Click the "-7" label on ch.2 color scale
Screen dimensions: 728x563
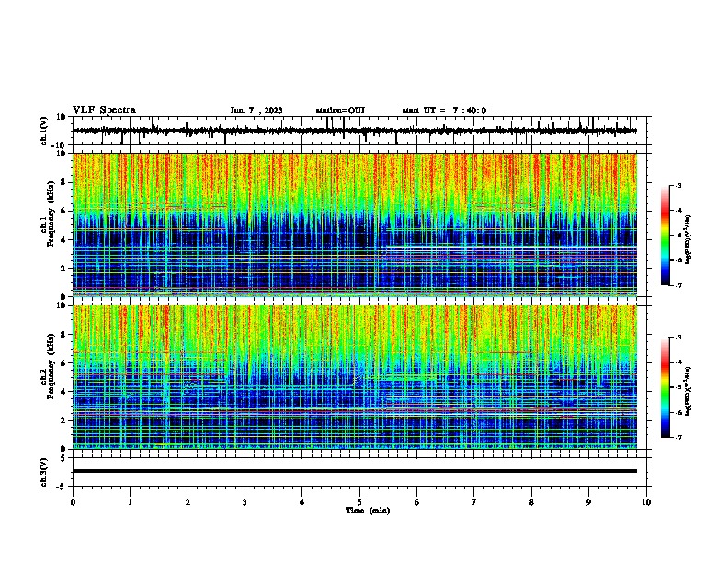point(678,437)
